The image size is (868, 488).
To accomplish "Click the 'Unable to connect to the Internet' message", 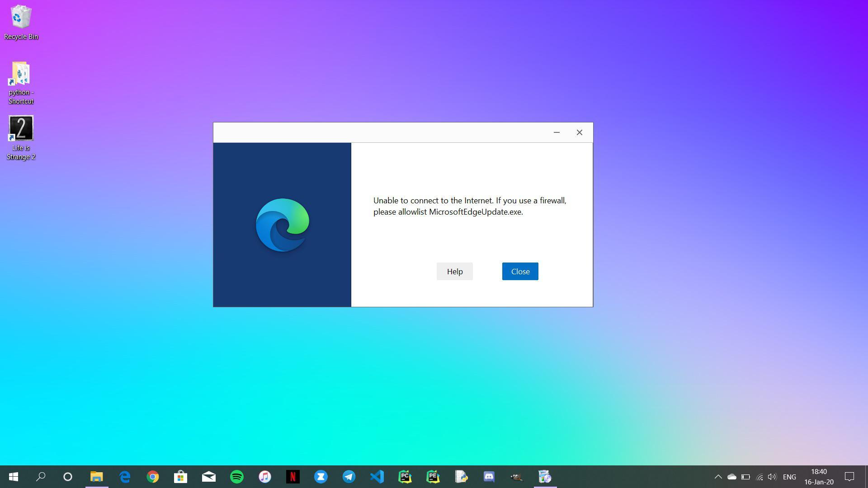I will pos(470,206).
